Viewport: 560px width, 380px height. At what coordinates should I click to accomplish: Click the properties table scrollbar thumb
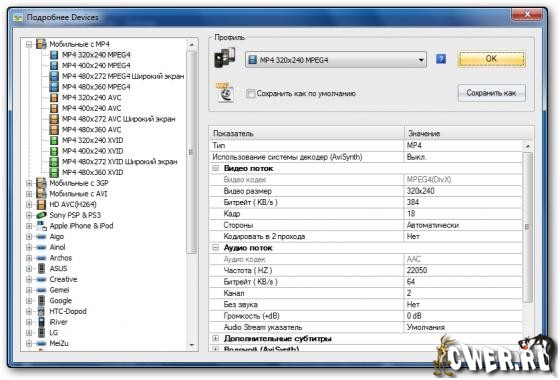coord(528,227)
